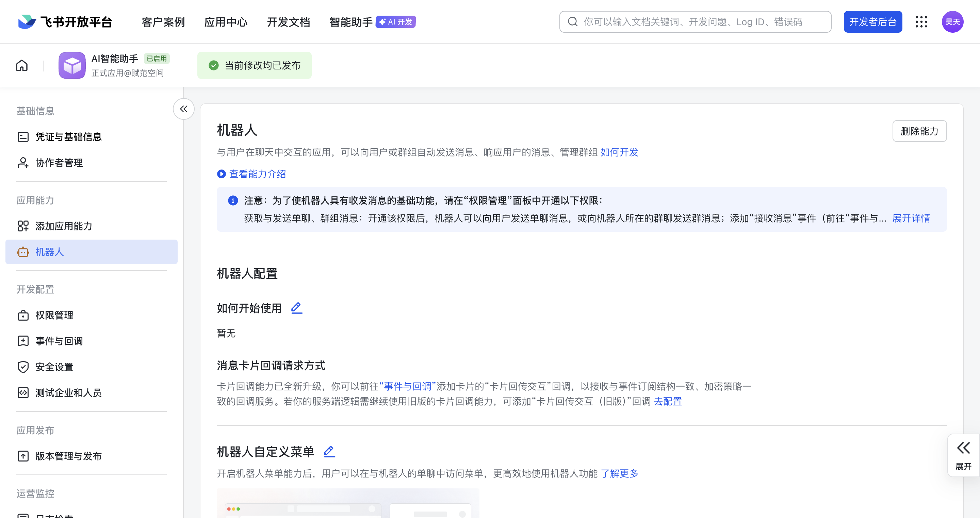Expand notice details via 展开详情
980x518 pixels.
click(911, 218)
